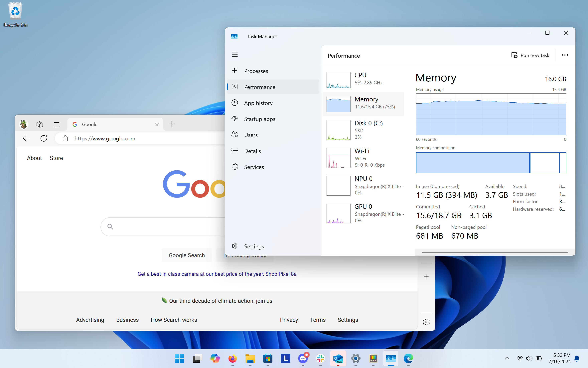This screenshot has width=588, height=368.
Task: Open Details page in Task Manager
Action: (273, 151)
